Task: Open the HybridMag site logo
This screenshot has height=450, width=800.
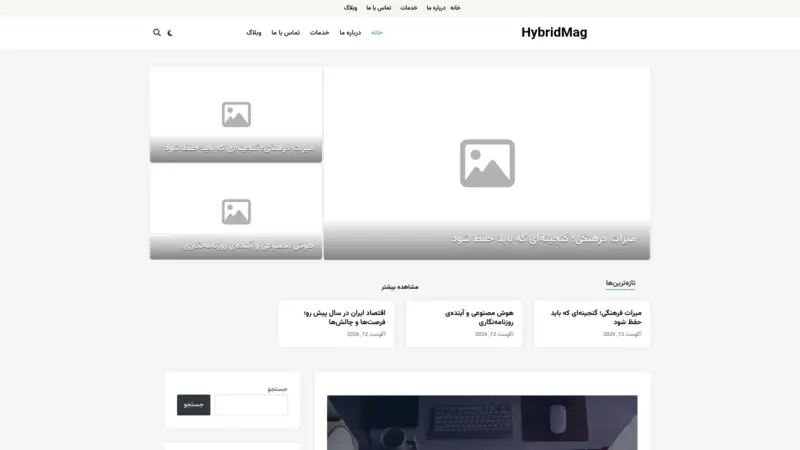Action: point(554,32)
